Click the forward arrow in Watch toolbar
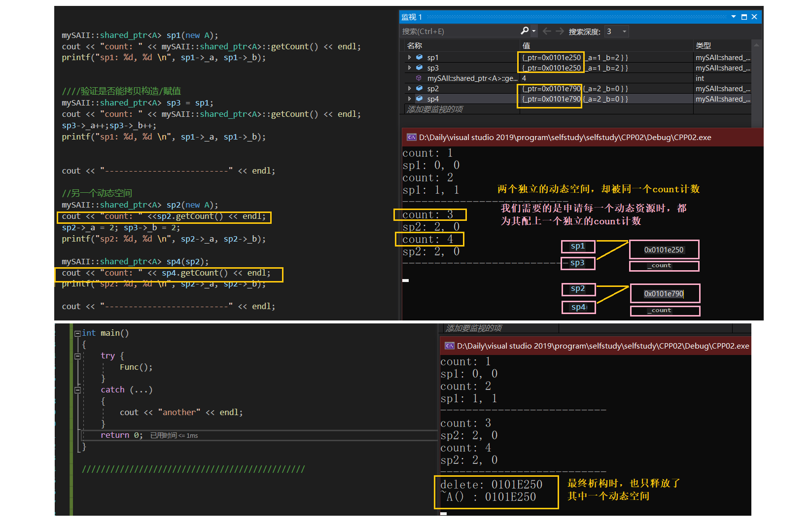812x530 pixels. (x=560, y=31)
